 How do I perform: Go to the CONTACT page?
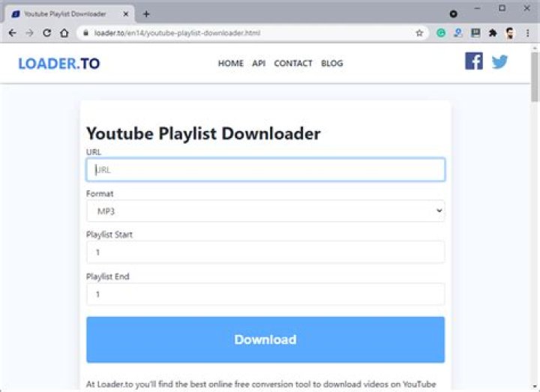click(293, 63)
